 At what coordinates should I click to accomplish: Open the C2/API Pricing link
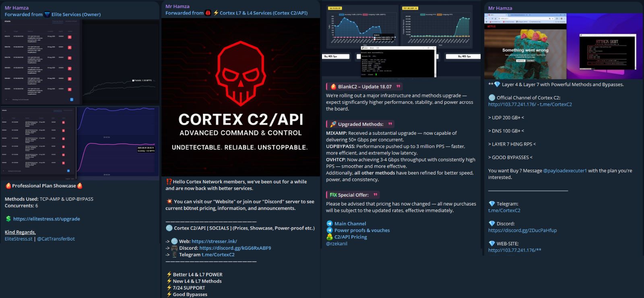tap(351, 237)
